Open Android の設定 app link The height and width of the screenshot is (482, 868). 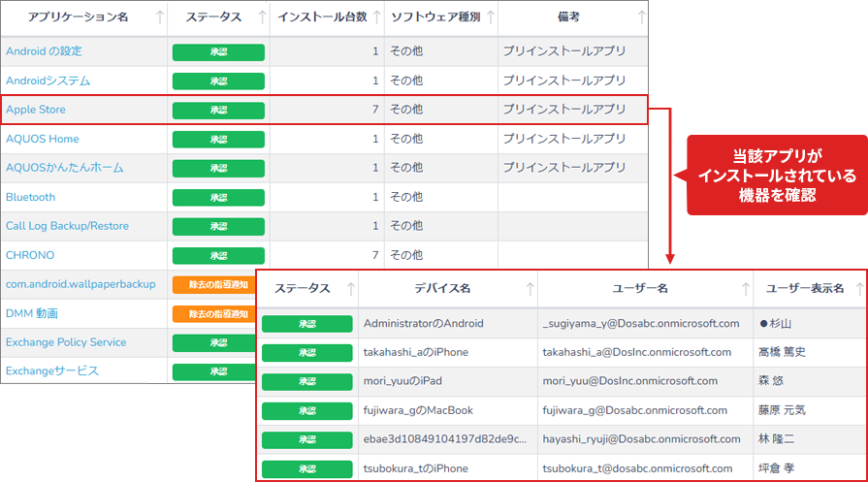(x=44, y=51)
